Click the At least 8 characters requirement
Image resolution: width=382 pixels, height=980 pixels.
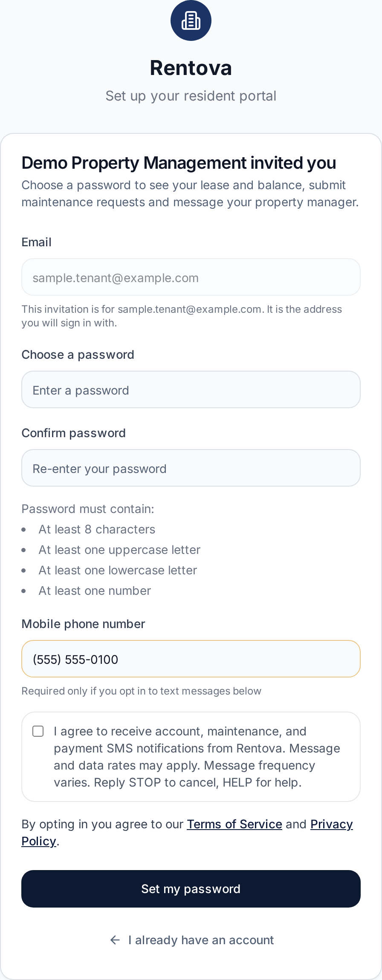click(x=97, y=529)
